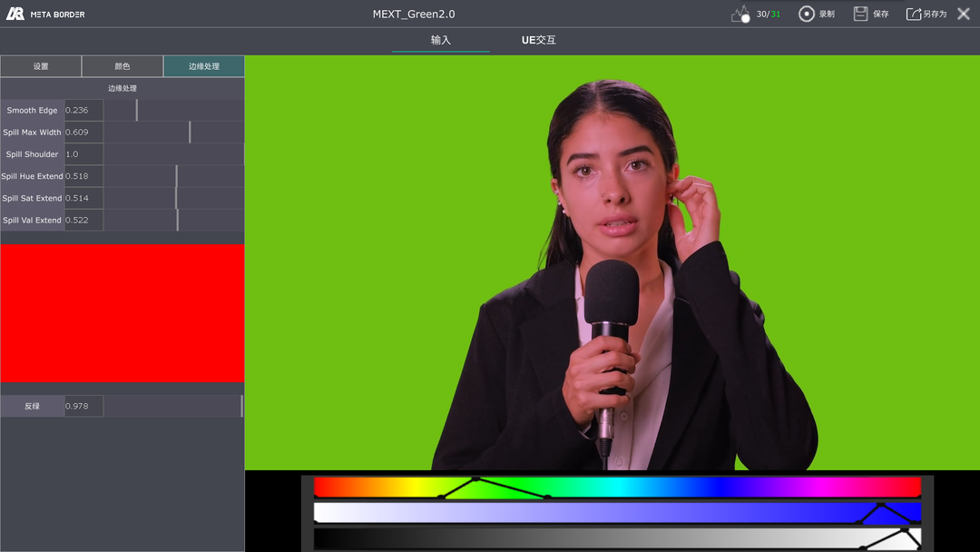Adjust the Spill Shoulder slider
The image size is (980, 552).
pyautogui.click(x=173, y=153)
